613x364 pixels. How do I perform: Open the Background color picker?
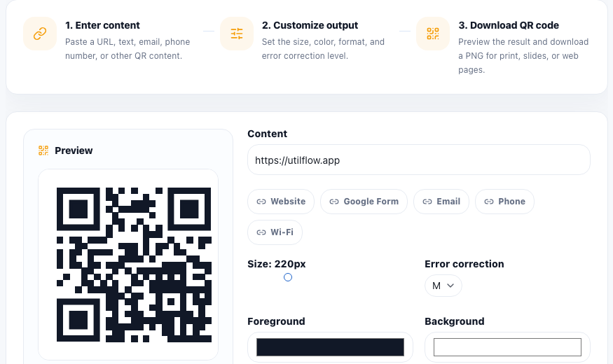[507, 347]
